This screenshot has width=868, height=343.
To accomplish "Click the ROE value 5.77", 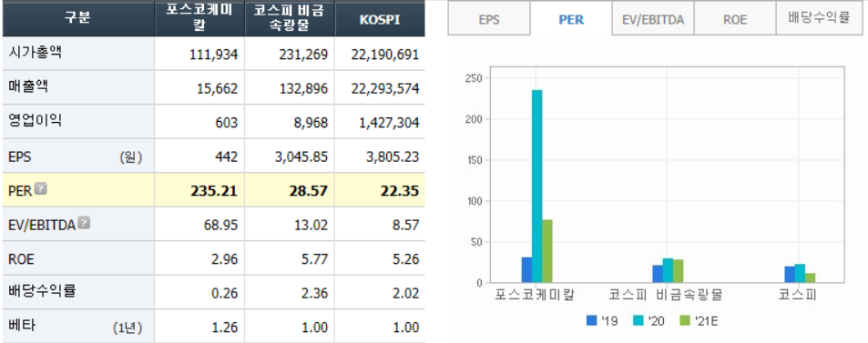I will point(314,259).
